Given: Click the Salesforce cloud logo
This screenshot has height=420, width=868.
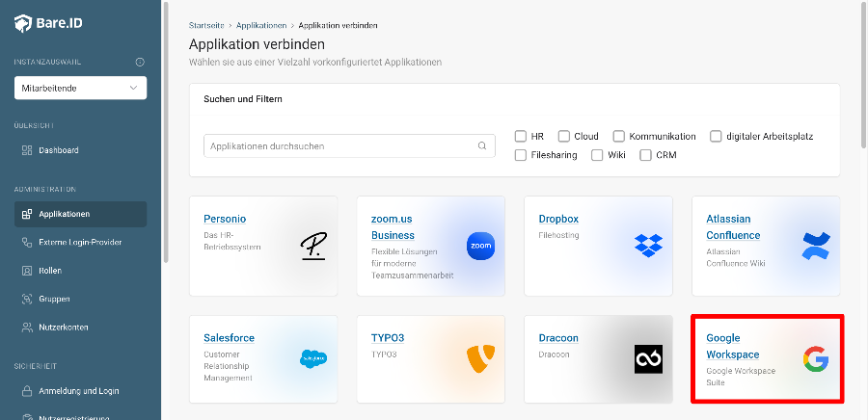Looking at the screenshot, I should 313,358.
